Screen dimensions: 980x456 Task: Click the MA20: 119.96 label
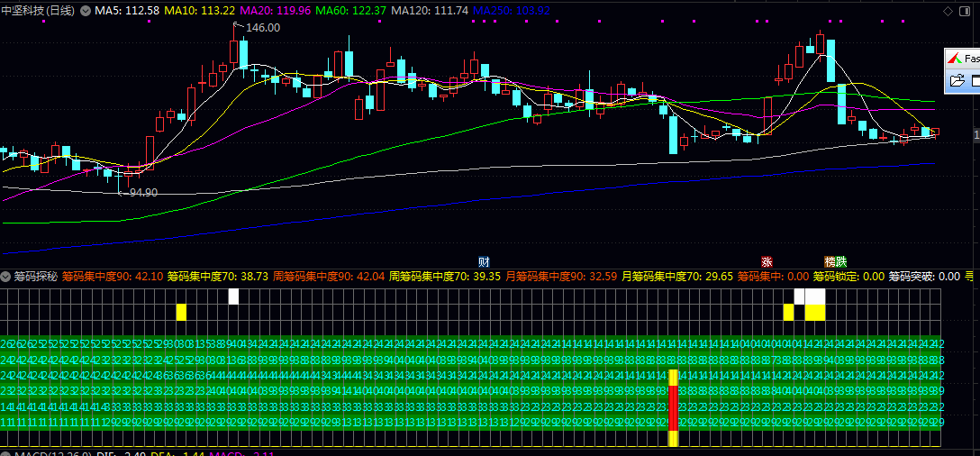[x=276, y=11]
